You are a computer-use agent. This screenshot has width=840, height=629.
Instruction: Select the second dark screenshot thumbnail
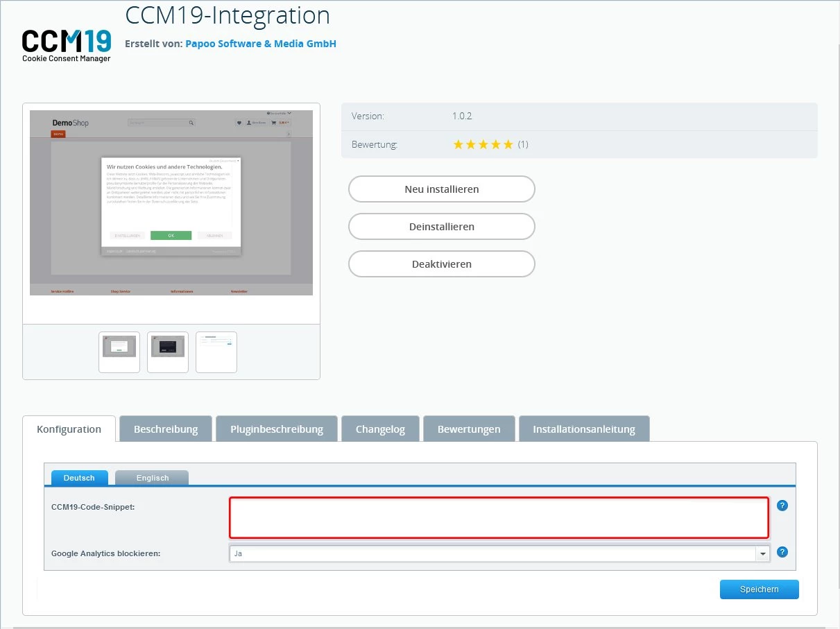click(x=168, y=352)
